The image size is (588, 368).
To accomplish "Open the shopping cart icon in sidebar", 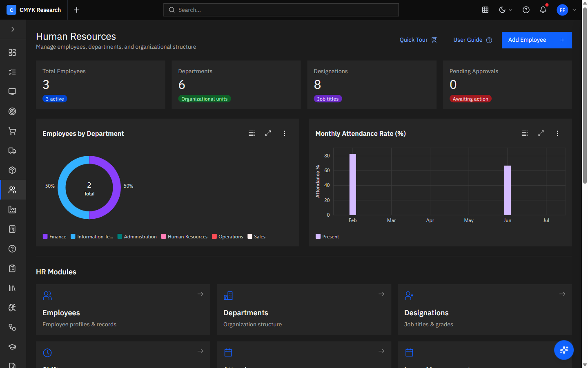I will point(12,131).
